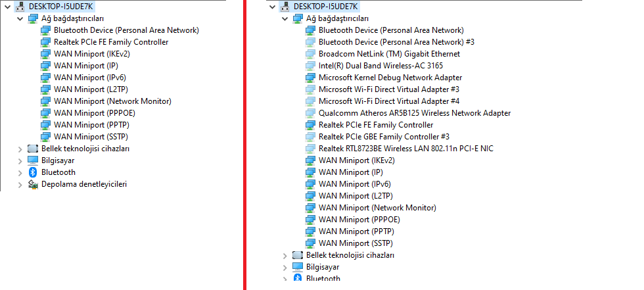Click the DESKTOP-I5UDE7K computer icon in left panel

click(x=20, y=7)
